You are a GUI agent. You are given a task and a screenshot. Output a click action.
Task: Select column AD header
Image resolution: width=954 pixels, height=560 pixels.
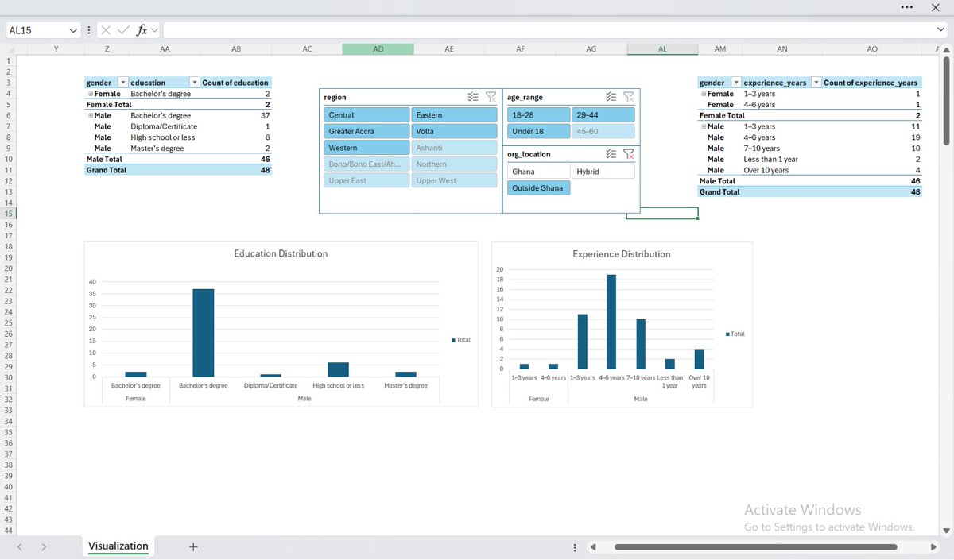tap(378, 49)
